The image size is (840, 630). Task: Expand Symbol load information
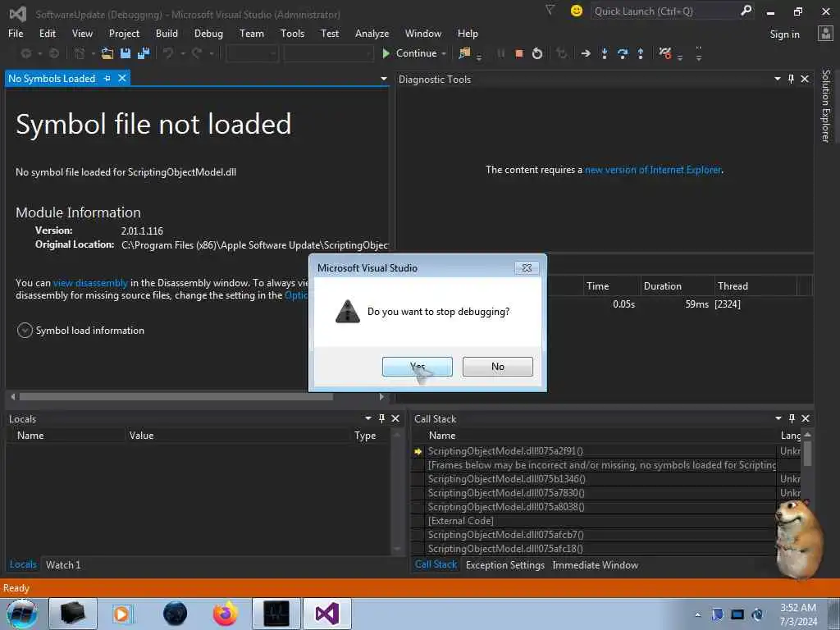tap(25, 331)
